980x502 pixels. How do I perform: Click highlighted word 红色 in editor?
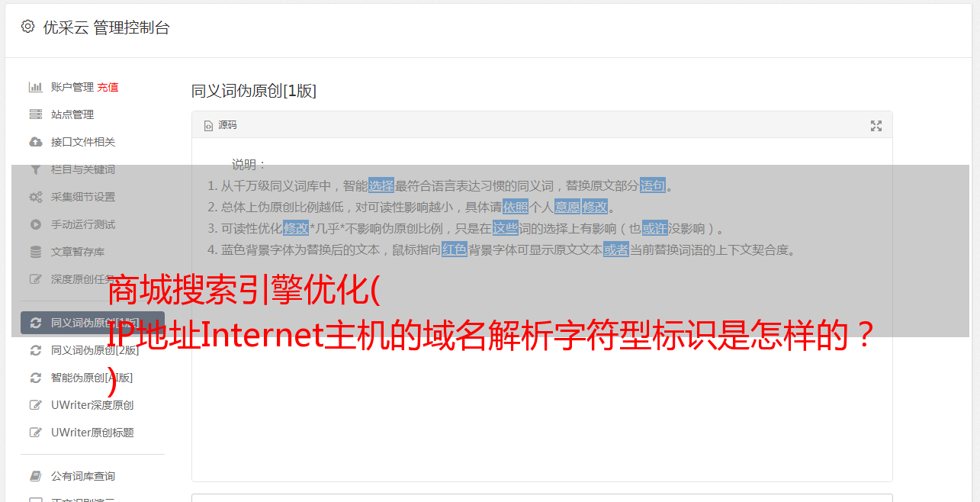tap(455, 249)
